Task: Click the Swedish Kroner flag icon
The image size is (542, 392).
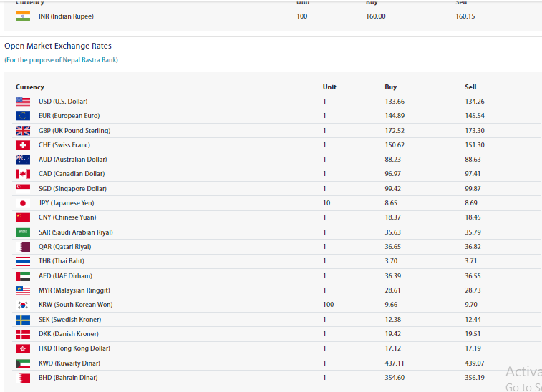Action: [x=23, y=320]
